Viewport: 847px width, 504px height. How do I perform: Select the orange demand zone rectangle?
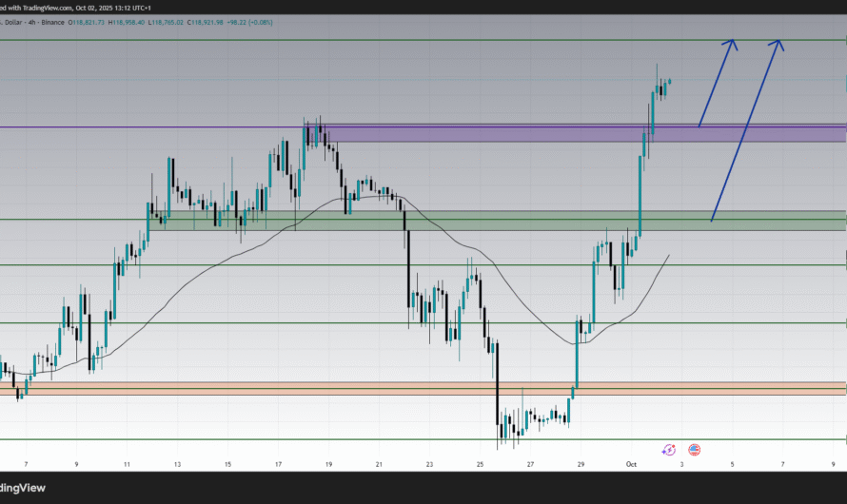pos(423,389)
